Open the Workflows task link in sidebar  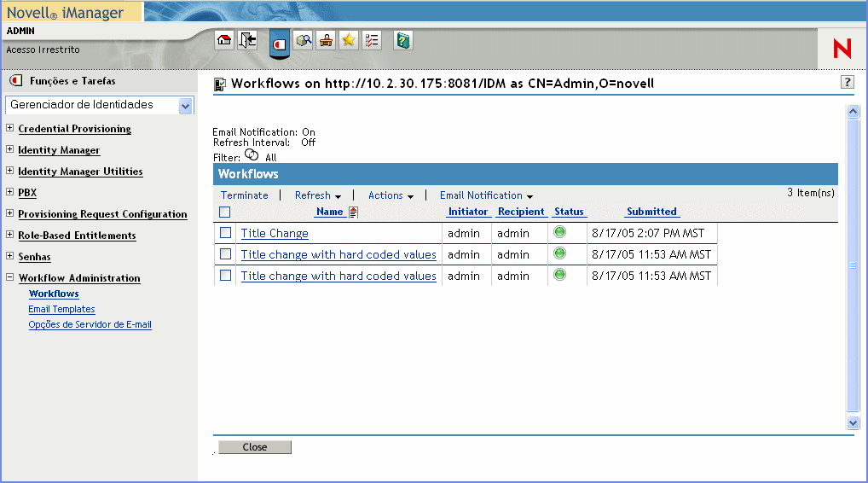[x=54, y=294]
